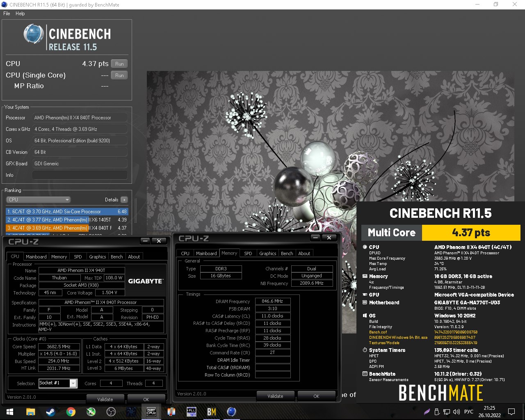Launch Google Chrome from the taskbar
525x420 pixels.
(71, 412)
